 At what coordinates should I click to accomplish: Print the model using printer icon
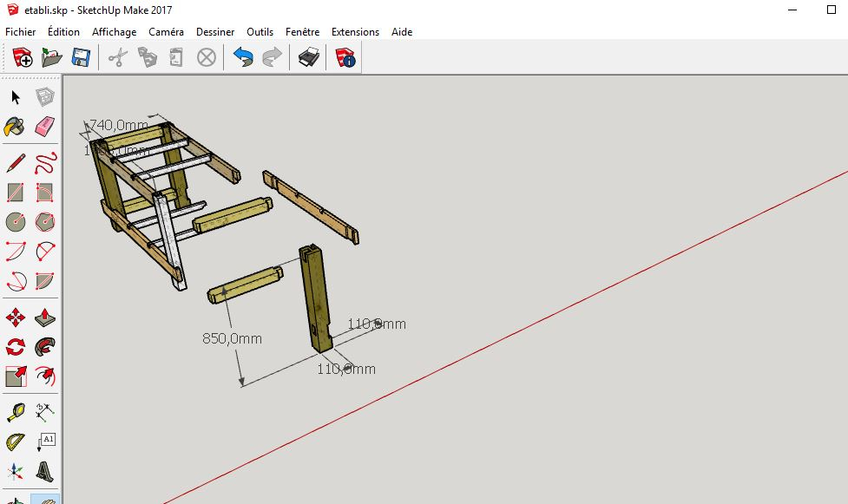coord(309,58)
